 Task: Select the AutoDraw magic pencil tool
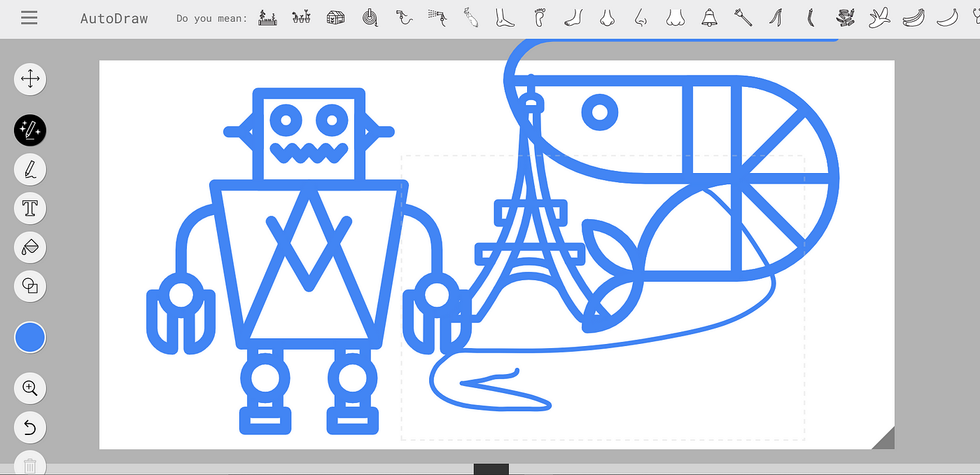pyautogui.click(x=30, y=130)
